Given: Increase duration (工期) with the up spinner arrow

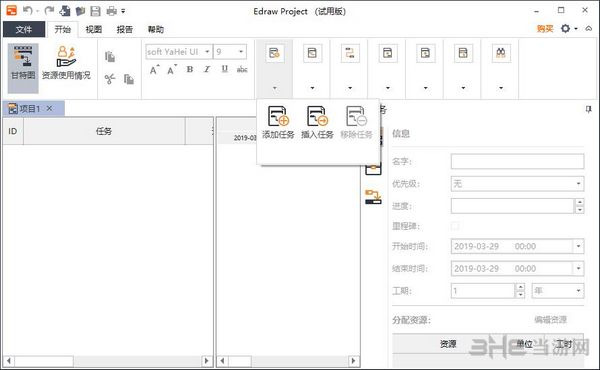Looking at the screenshot, I should (x=520, y=287).
